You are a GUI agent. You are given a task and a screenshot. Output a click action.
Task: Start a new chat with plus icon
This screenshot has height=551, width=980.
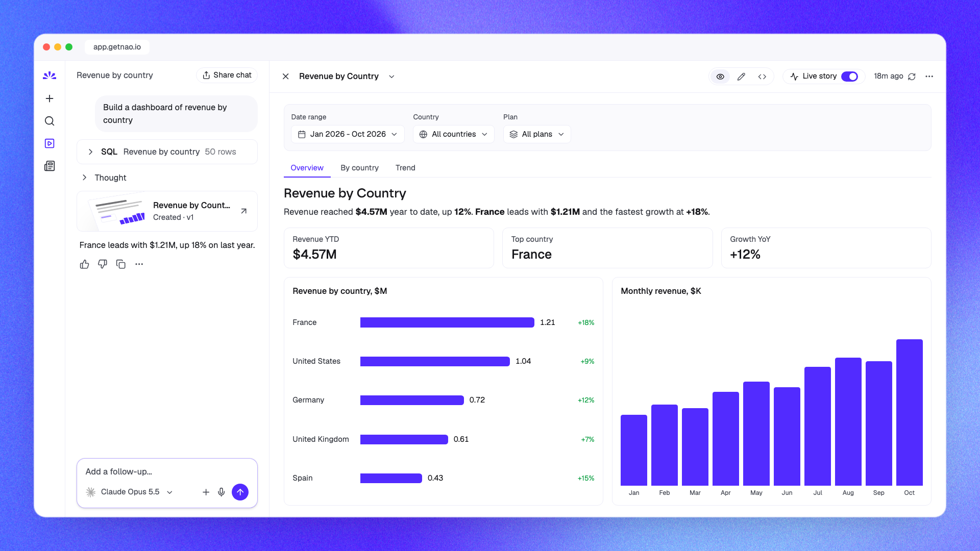click(50, 98)
